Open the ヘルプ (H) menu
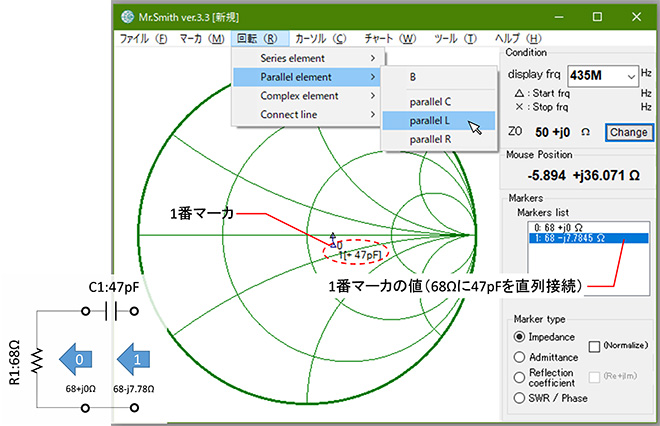 [518, 39]
